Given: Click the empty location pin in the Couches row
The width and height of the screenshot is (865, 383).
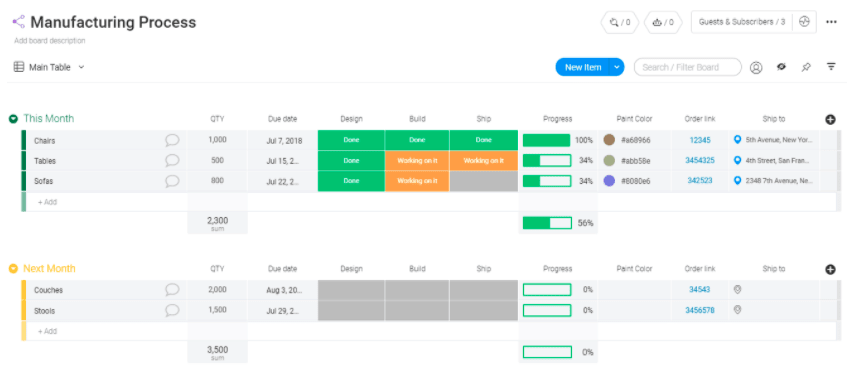Looking at the screenshot, I should [738, 289].
